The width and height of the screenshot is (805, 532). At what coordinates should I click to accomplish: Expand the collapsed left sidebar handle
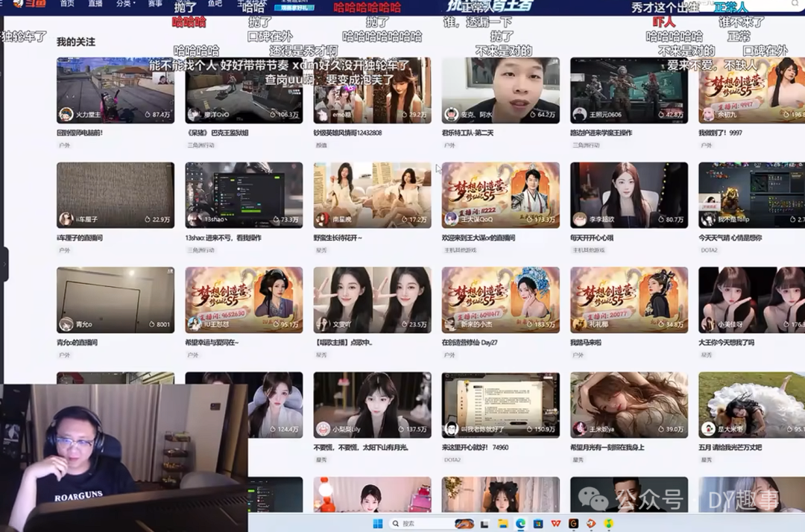[x=4, y=265]
